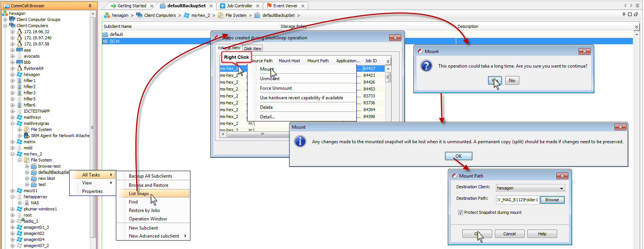644x249 pixels.
Task: Open the Destination Client dropdown
Action: pyautogui.click(x=561, y=188)
